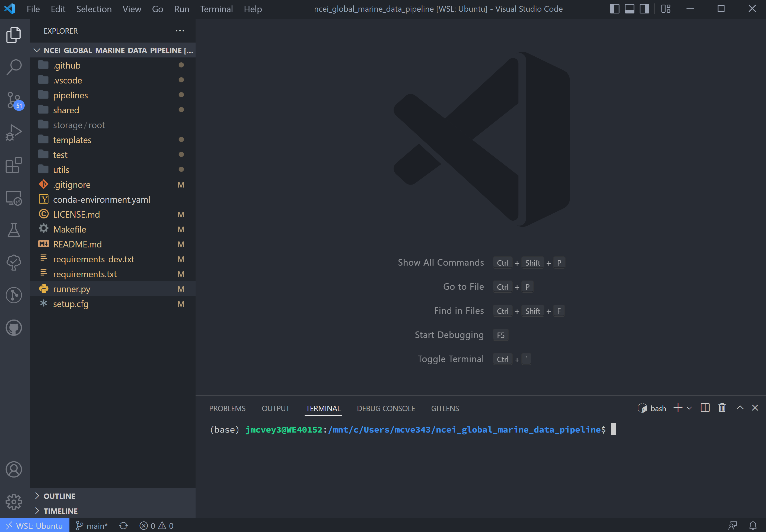Open the Search view in activity bar
The image size is (766, 532).
(x=14, y=67)
